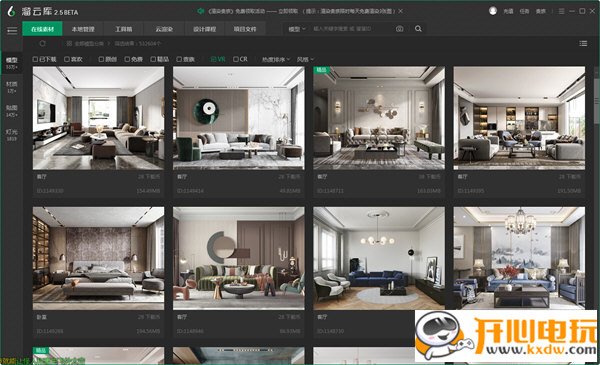Image resolution: width=600 pixels, height=365 pixels.
Task: Switch to the 本地管理 tab
Action: 83,29
